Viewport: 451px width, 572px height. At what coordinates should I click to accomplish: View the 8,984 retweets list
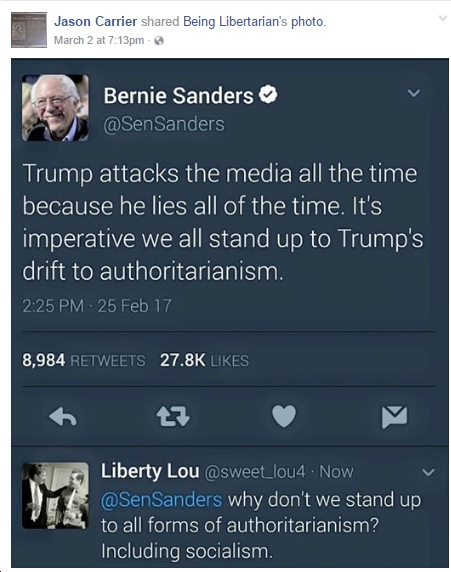pyautogui.click(x=84, y=360)
